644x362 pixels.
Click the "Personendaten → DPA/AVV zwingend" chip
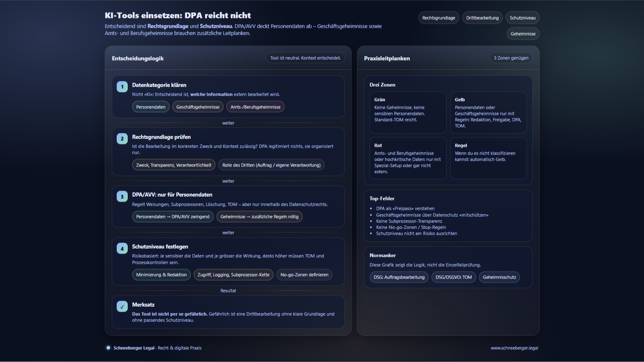(x=173, y=216)
